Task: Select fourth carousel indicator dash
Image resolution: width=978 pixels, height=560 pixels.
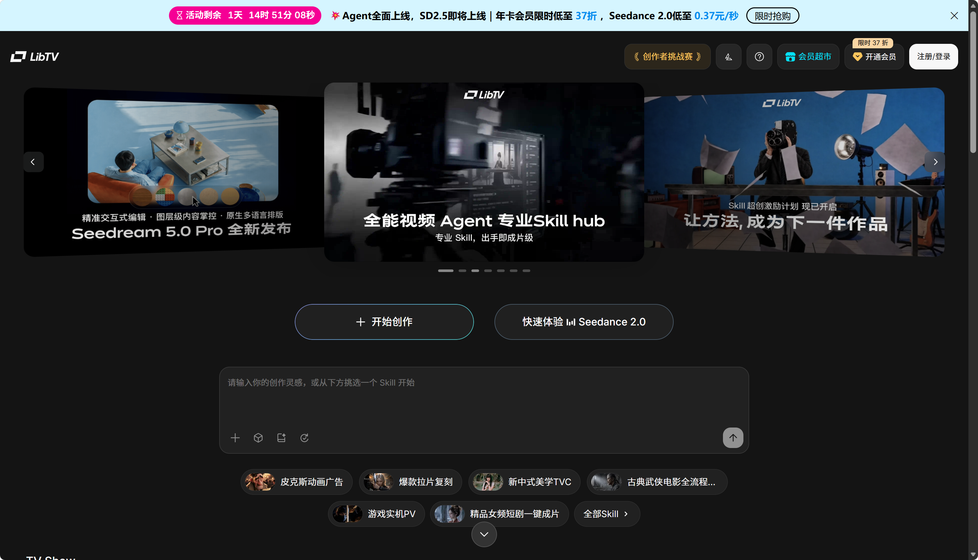Action: pos(488,271)
